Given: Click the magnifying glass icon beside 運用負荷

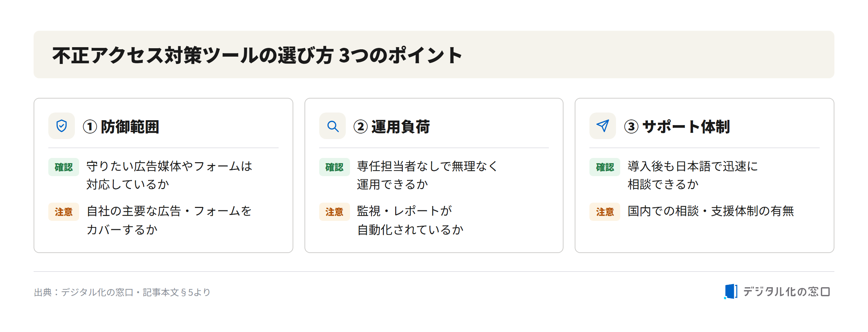Looking at the screenshot, I should 332,126.
